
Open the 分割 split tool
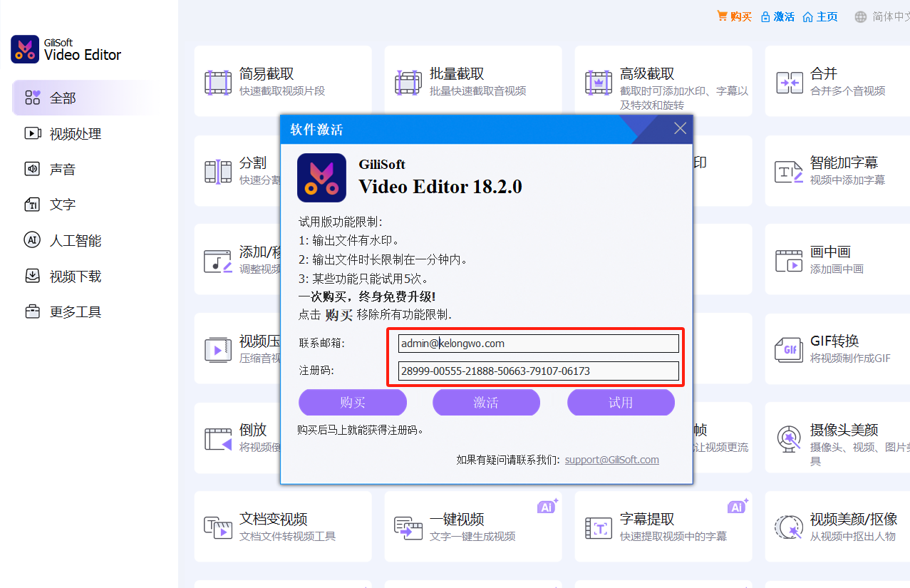click(237, 170)
